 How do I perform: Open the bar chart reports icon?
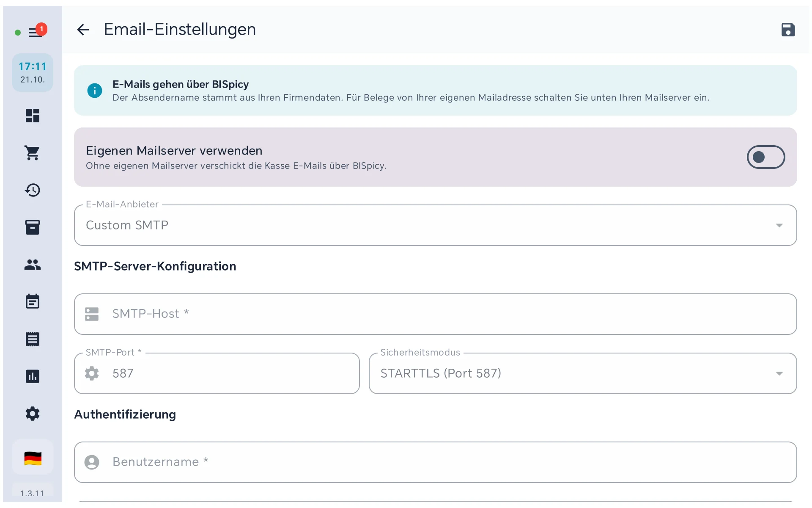[x=33, y=376]
